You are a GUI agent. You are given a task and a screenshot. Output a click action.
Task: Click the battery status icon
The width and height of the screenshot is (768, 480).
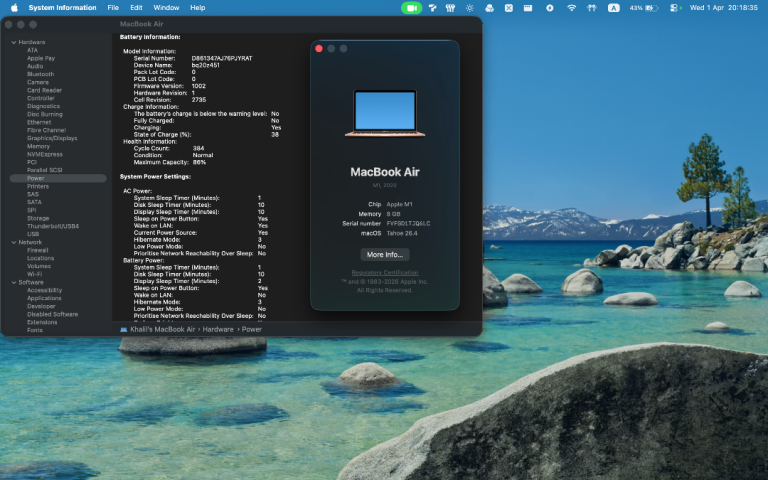click(651, 7)
